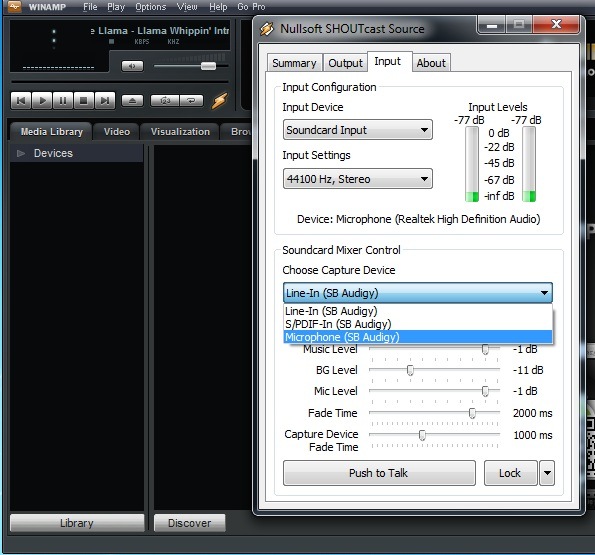This screenshot has width=595, height=555.
Task: Open the Winamp View menu
Action: click(x=187, y=7)
